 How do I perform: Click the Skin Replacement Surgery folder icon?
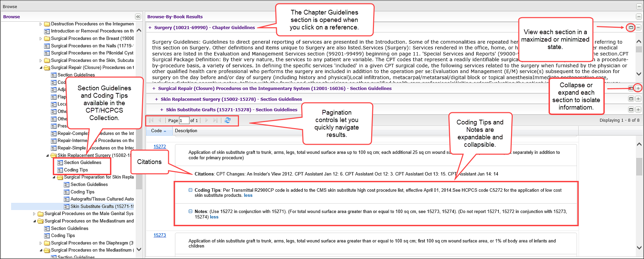(x=53, y=156)
